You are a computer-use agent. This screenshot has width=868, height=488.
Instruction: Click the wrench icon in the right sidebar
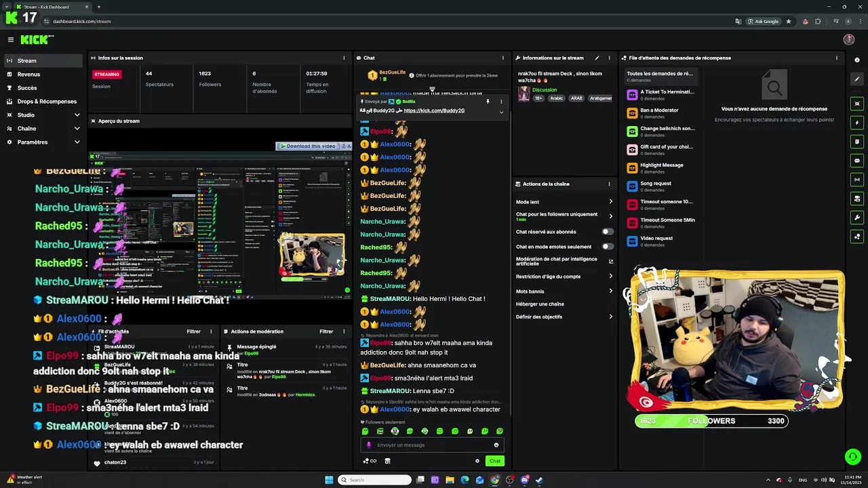(857, 218)
